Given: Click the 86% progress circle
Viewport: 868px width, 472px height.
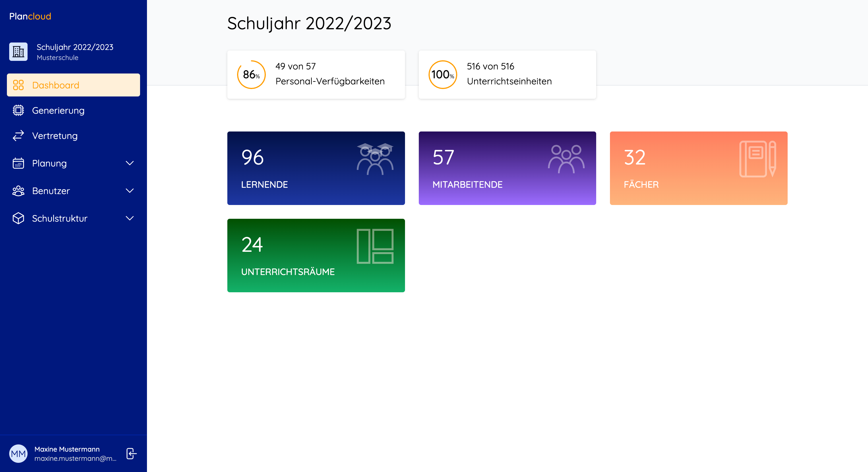Looking at the screenshot, I should coord(251,75).
